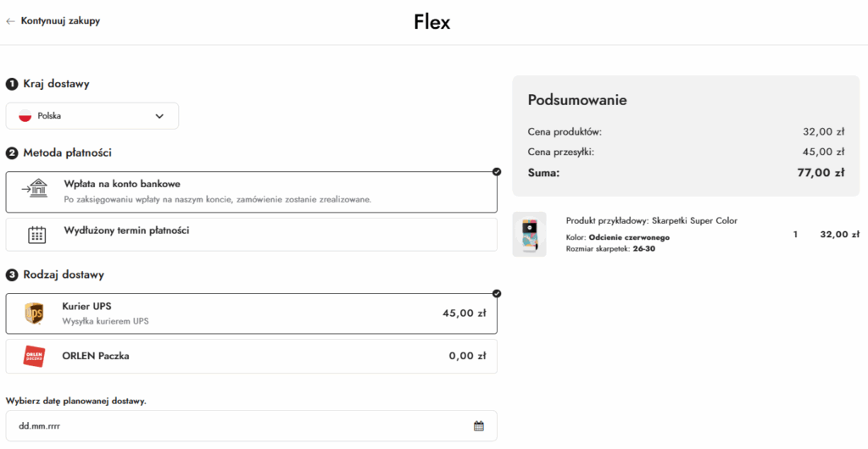Click the UPS courier logo

[35, 313]
